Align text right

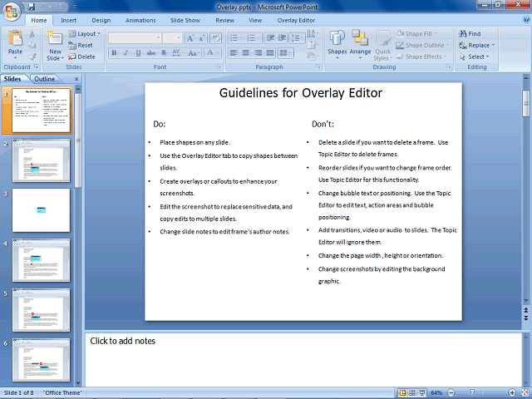[x=258, y=52]
